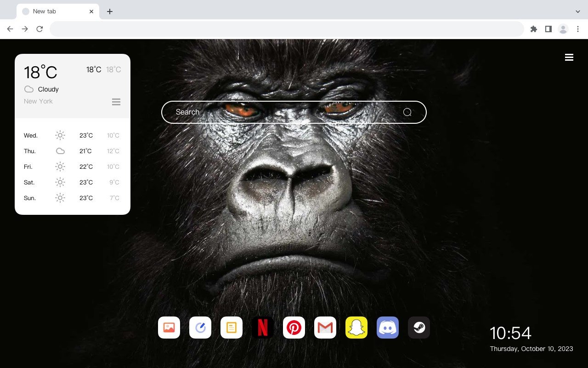Screen dimensions: 588x368
Task: Open the page hamburger menu
Action: pos(569,57)
